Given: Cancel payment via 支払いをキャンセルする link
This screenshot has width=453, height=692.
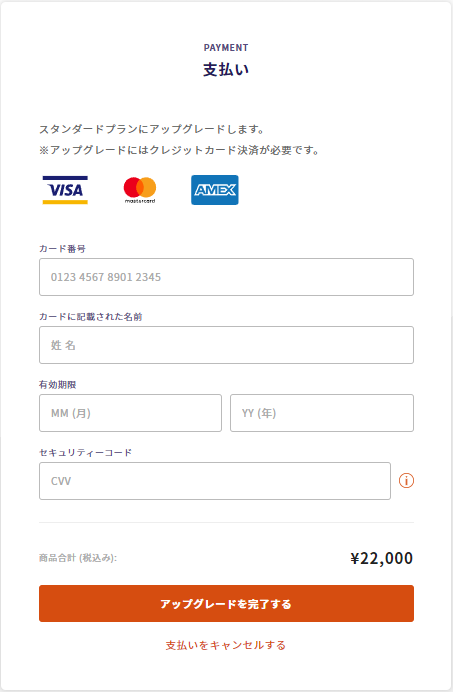Looking at the screenshot, I should (226, 645).
